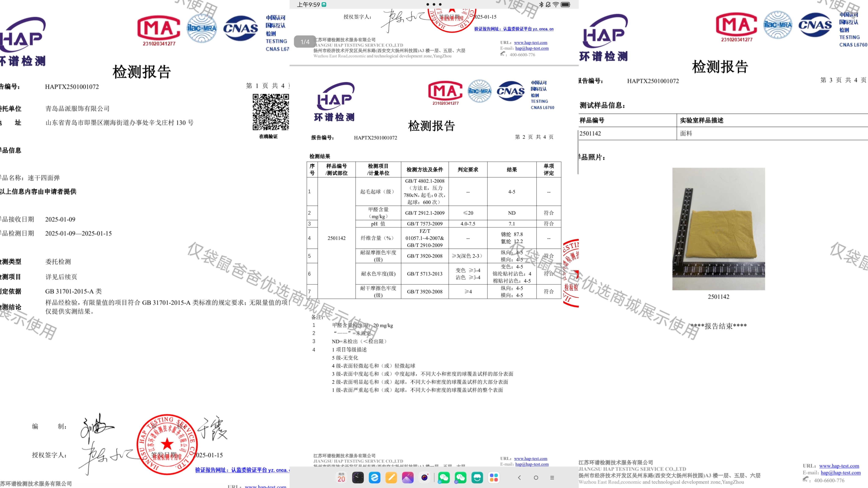This screenshot has height=488, width=868.
Task: Open the recent apps menu button
Action: 552,478
